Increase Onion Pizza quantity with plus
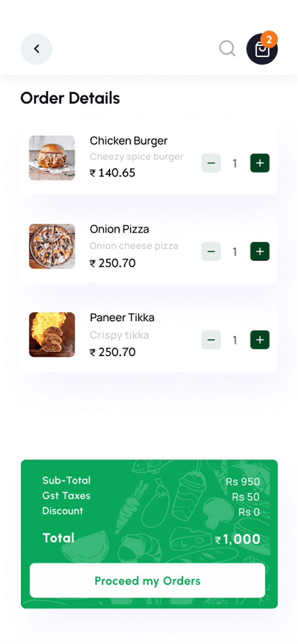Image resolution: width=298 pixels, height=644 pixels. (x=260, y=251)
